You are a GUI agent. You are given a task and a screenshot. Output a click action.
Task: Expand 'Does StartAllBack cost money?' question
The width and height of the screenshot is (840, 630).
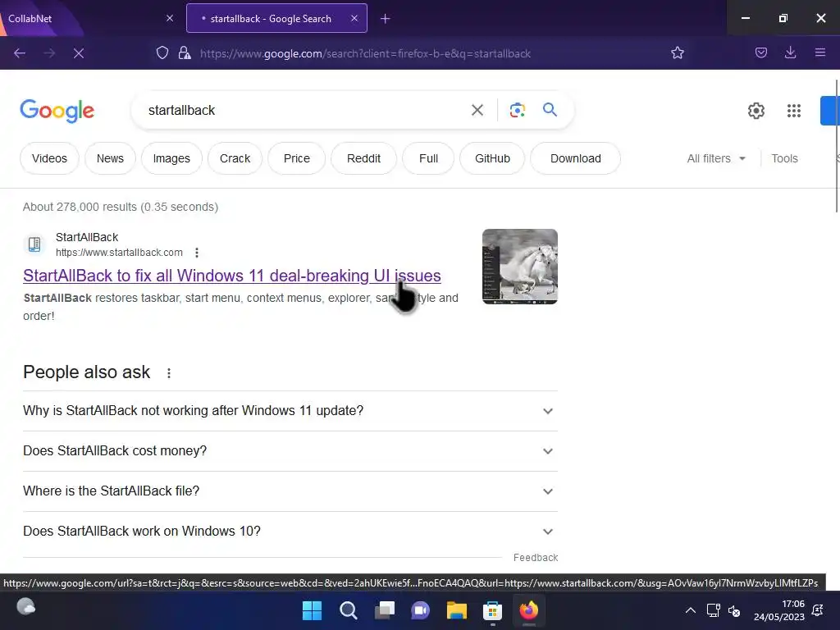pos(290,451)
